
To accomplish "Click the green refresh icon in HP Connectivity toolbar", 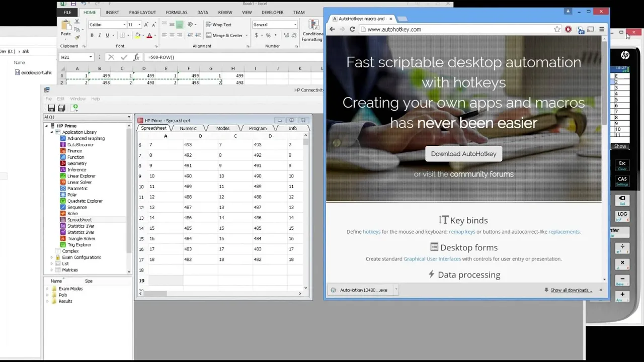I will [x=75, y=107].
